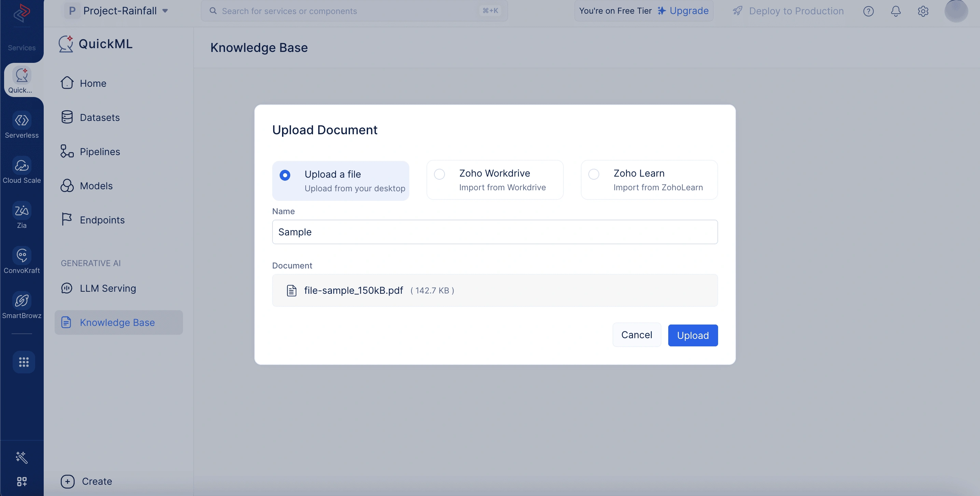The image size is (980, 496).
Task: Open the Zia service icon
Action: [x=22, y=210]
